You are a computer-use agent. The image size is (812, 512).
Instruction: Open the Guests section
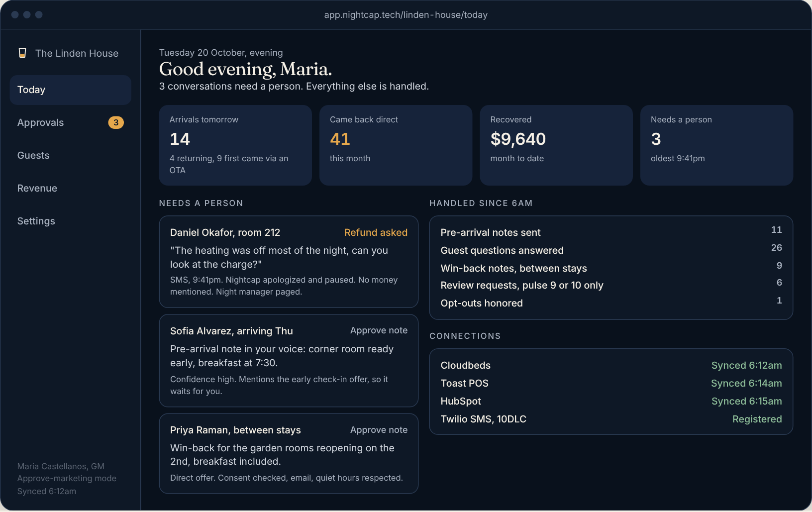pyautogui.click(x=70, y=156)
